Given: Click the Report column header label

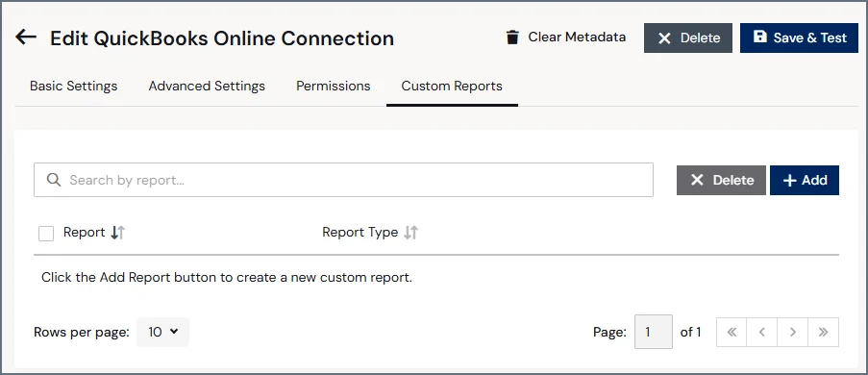Looking at the screenshot, I should click(85, 232).
